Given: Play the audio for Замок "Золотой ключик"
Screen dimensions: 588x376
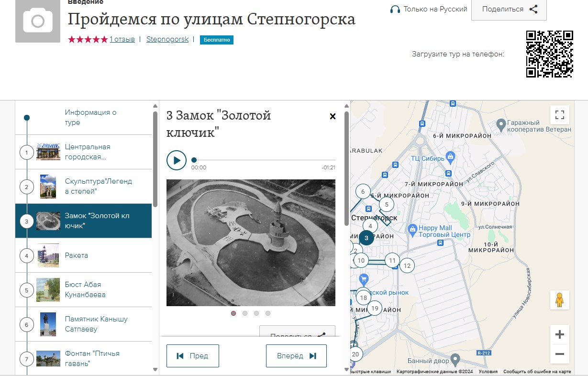Looking at the screenshot, I should [177, 160].
